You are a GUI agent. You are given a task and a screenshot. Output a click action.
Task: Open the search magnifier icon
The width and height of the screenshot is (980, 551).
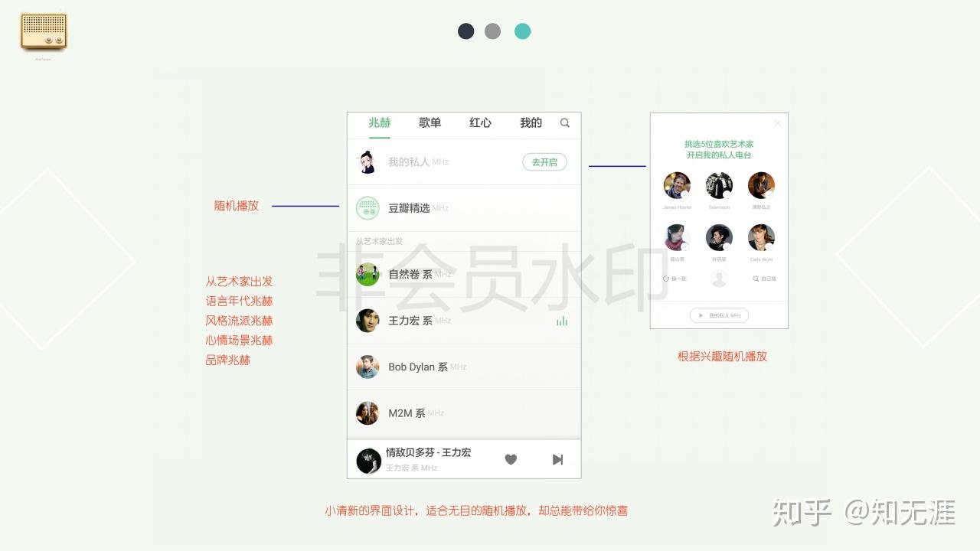coord(565,123)
